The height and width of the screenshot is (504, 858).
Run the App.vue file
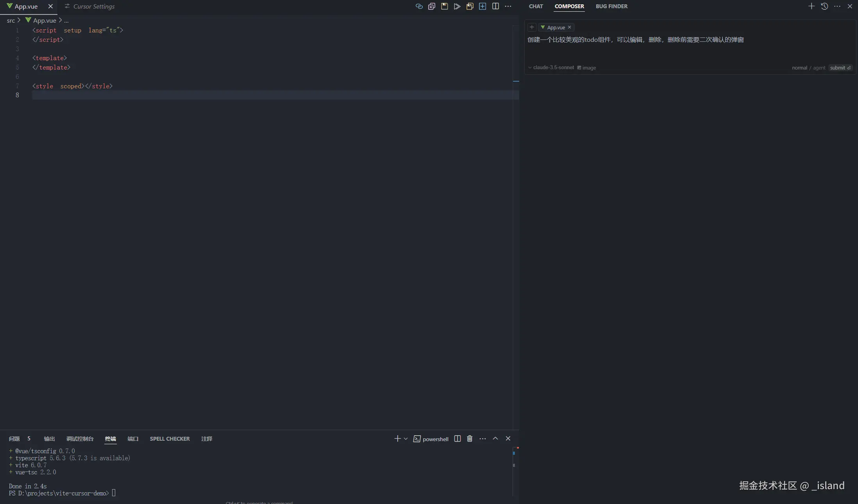pos(457,6)
